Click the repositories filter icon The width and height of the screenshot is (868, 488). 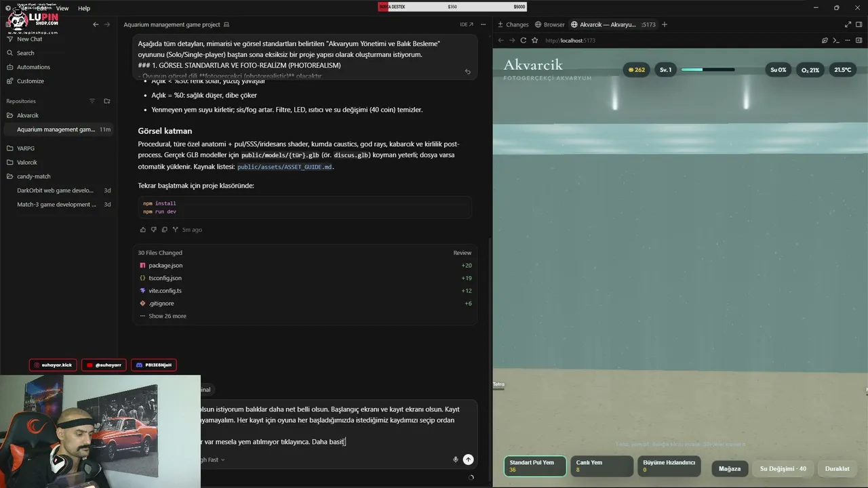point(92,101)
